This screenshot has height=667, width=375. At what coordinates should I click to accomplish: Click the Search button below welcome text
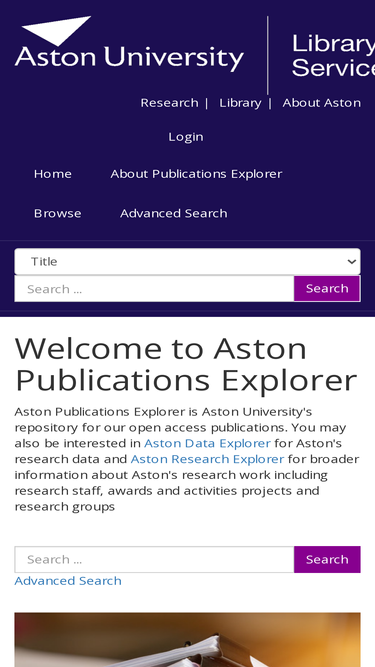pyautogui.click(x=327, y=559)
